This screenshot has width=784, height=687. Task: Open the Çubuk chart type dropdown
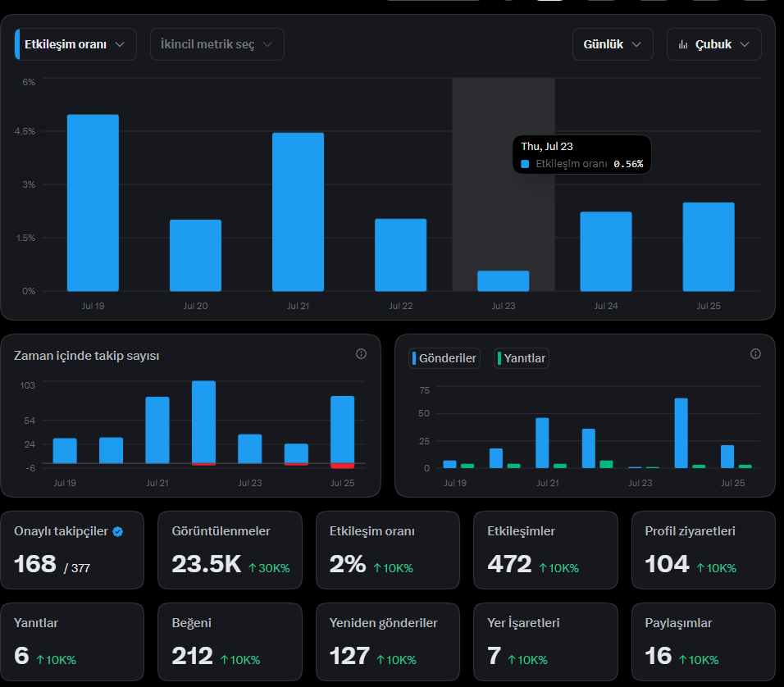pyautogui.click(x=714, y=44)
